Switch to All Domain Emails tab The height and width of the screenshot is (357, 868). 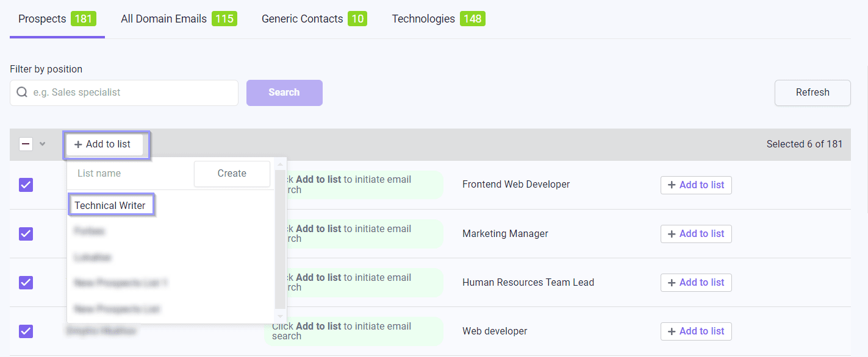pyautogui.click(x=178, y=19)
